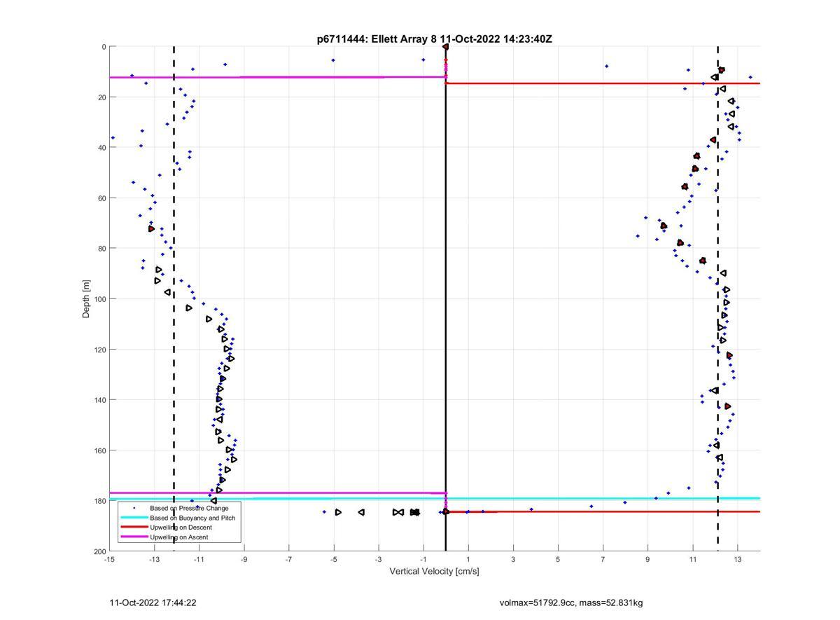Click the x-axis tick label '-15'
Screen dimensions: 840x620
[109, 559]
